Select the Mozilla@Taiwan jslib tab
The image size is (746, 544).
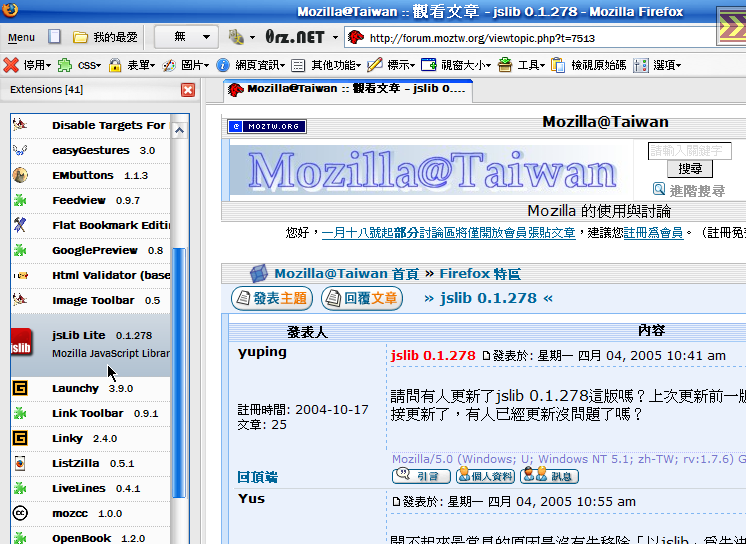click(x=347, y=89)
